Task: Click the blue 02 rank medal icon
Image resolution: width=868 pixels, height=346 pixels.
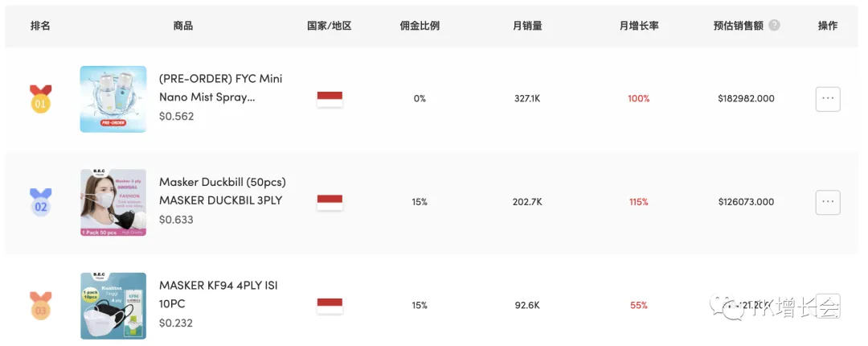Action: click(x=40, y=203)
